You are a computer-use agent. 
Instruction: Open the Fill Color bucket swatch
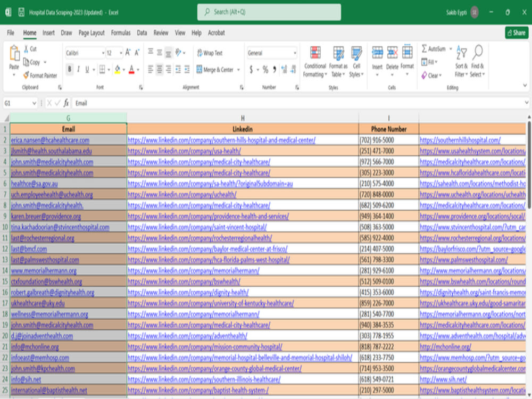[118, 70]
